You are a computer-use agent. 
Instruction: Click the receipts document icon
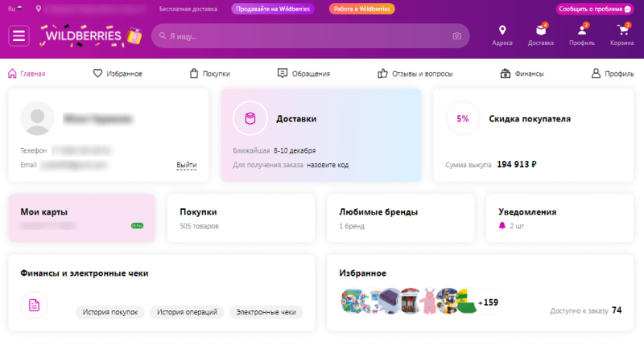(x=34, y=305)
